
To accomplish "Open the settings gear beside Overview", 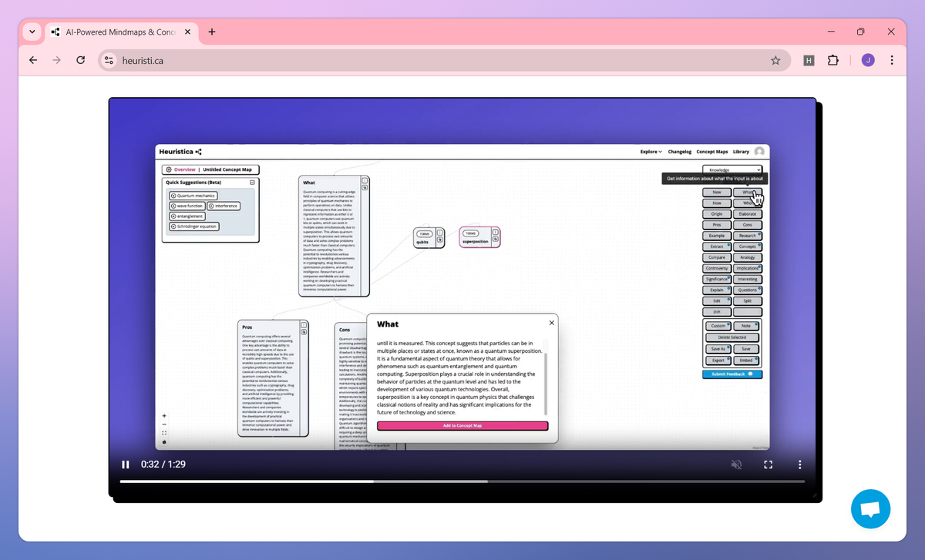I will point(168,169).
